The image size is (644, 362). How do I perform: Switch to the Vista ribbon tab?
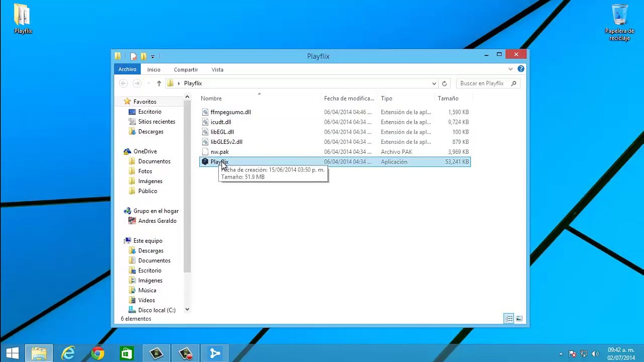(x=217, y=69)
